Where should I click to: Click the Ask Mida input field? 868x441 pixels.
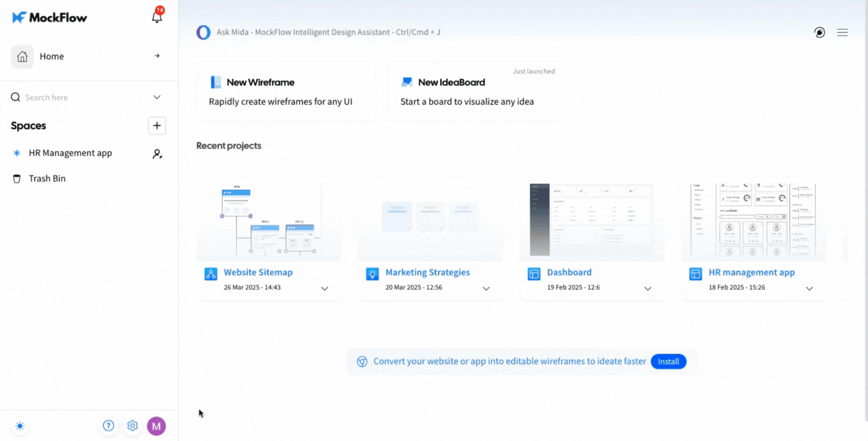tap(328, 32)
